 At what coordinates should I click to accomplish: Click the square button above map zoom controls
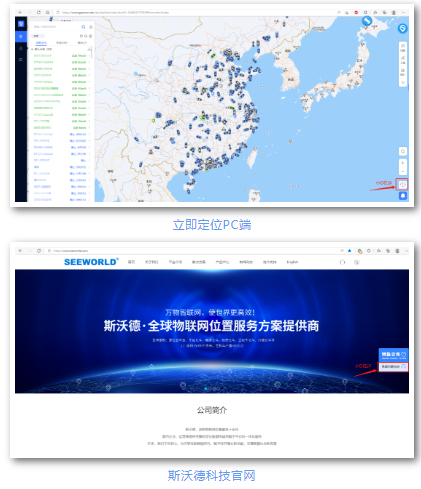(403, 151)
